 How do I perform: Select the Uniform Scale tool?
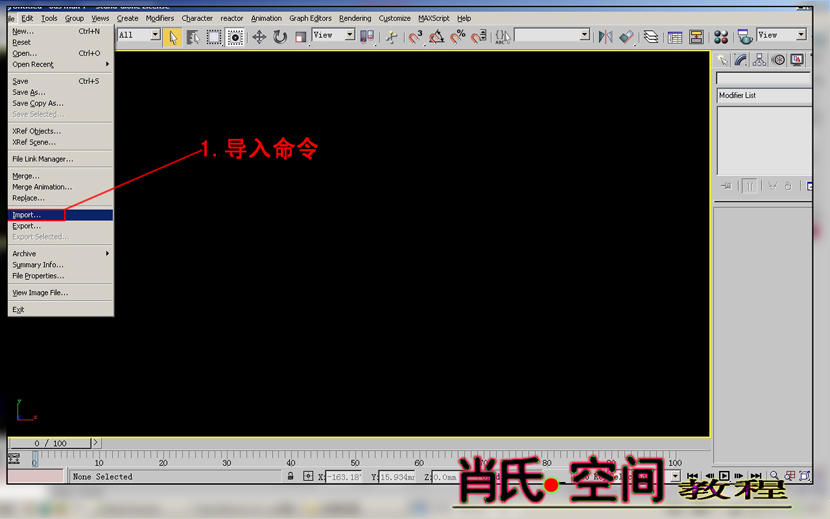[300, 37]
